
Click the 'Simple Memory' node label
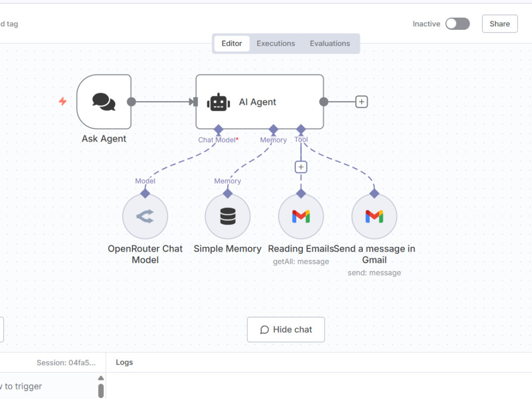[228, 248]
